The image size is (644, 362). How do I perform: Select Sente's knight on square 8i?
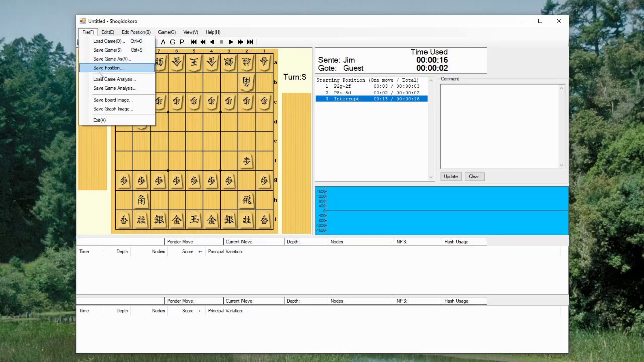[x=141, y=220]
